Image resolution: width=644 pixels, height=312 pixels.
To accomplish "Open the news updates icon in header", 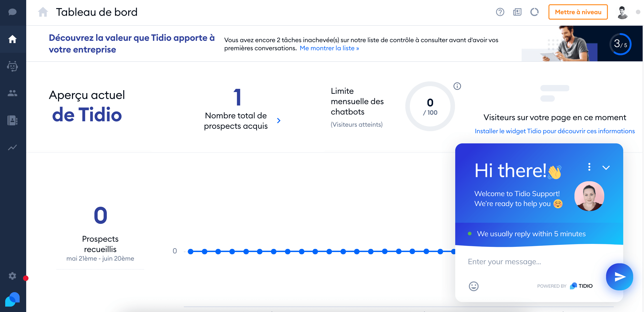I will point(517,12).
